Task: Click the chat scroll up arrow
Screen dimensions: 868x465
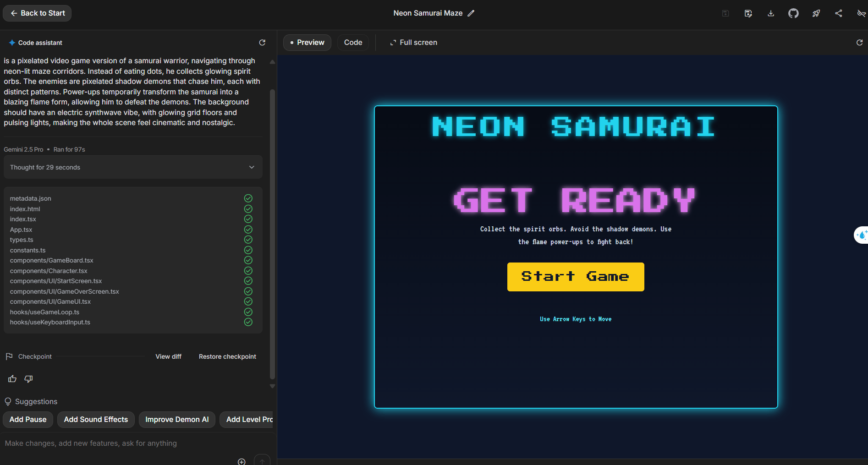Action: (x=272, y=62)
